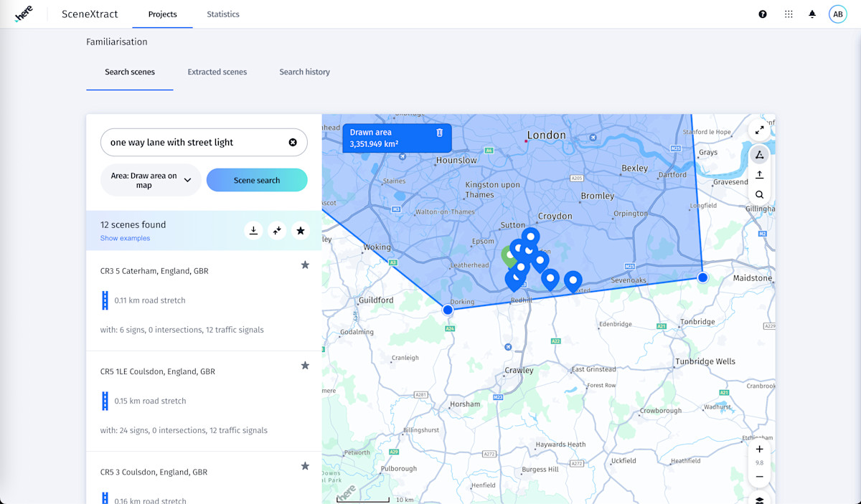Click the HERE logo in the header

pos(24,14)
